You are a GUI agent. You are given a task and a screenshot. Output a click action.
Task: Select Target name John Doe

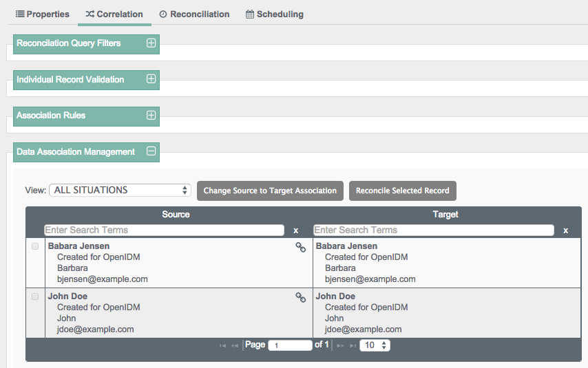click(335, 296)
